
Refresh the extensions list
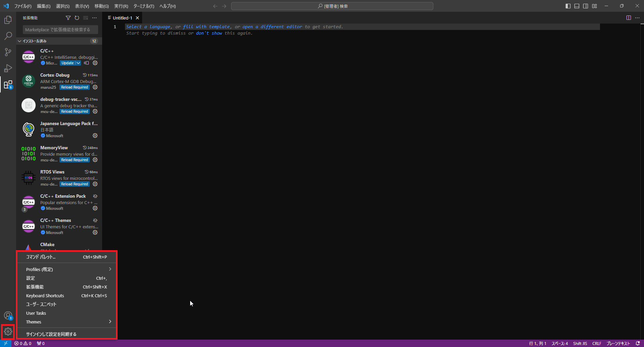(x=77, y=18)
